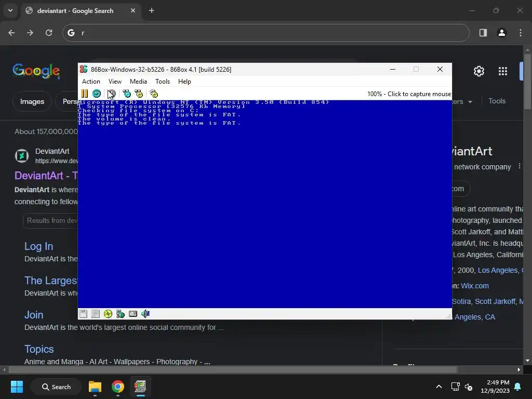
Task: Go forward in Chrome
Action: pos(30,33)
